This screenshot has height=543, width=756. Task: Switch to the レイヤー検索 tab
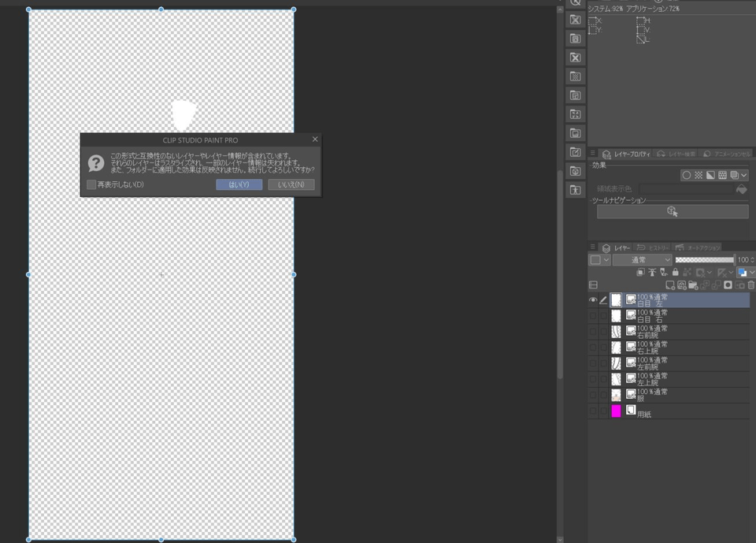point(676,154)
